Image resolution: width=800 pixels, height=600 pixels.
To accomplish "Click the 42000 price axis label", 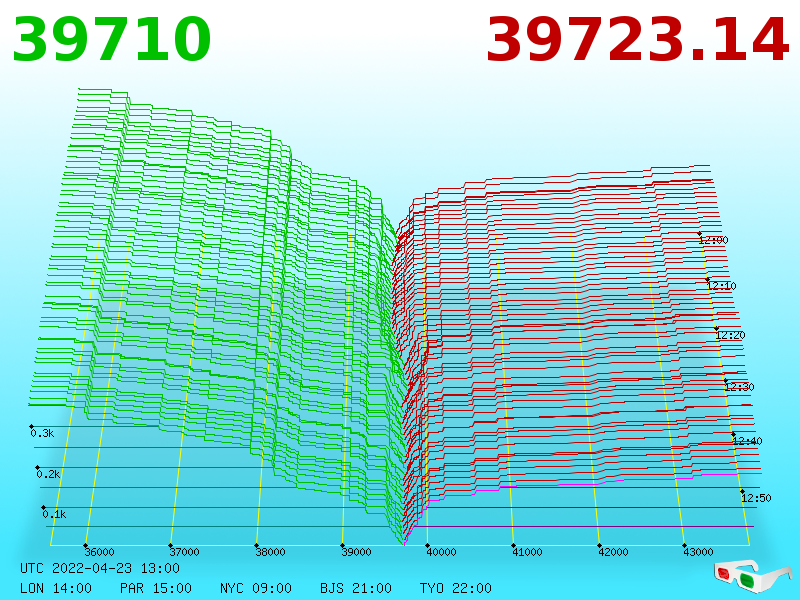I will (613, 552).
